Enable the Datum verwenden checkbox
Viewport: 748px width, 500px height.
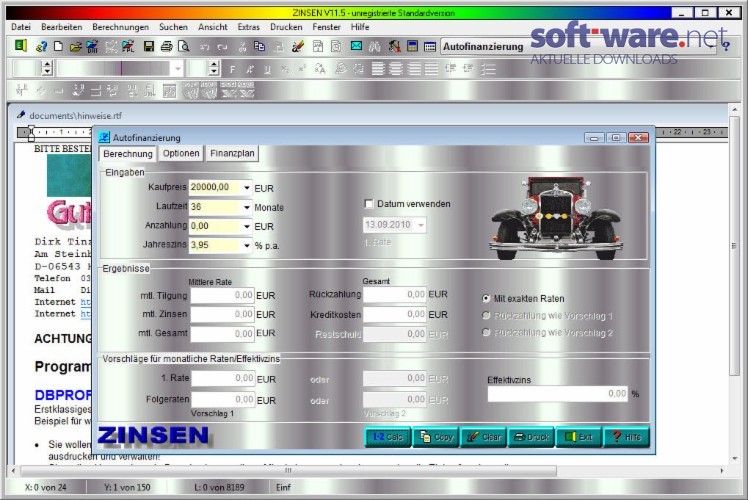[x=368, y=204]
